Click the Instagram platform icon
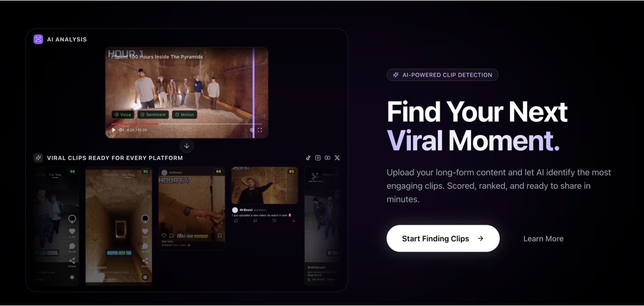Image resolution: width=644 pixels, height=306 pixels. 318,158
